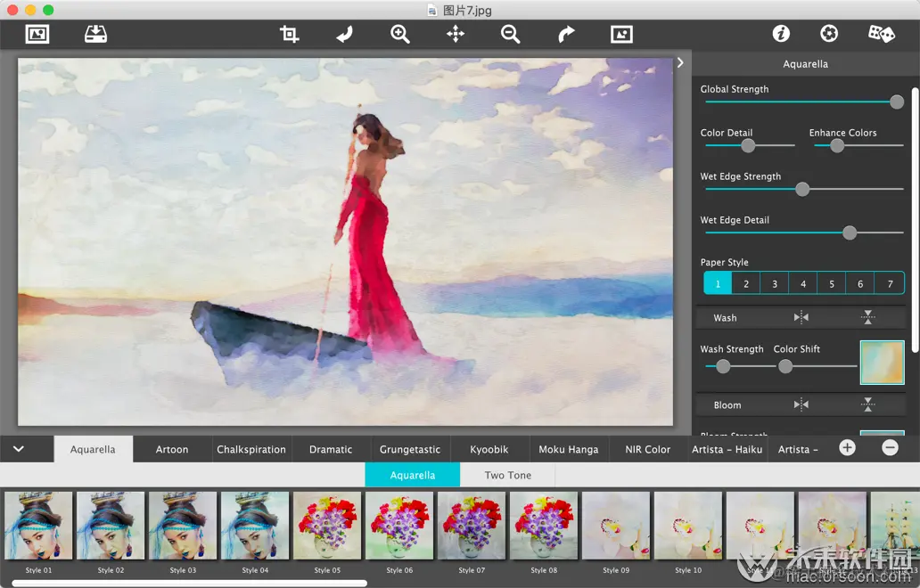Click the save image tray icon
Screen dimensions: 920x588
[x=95, y=34]
